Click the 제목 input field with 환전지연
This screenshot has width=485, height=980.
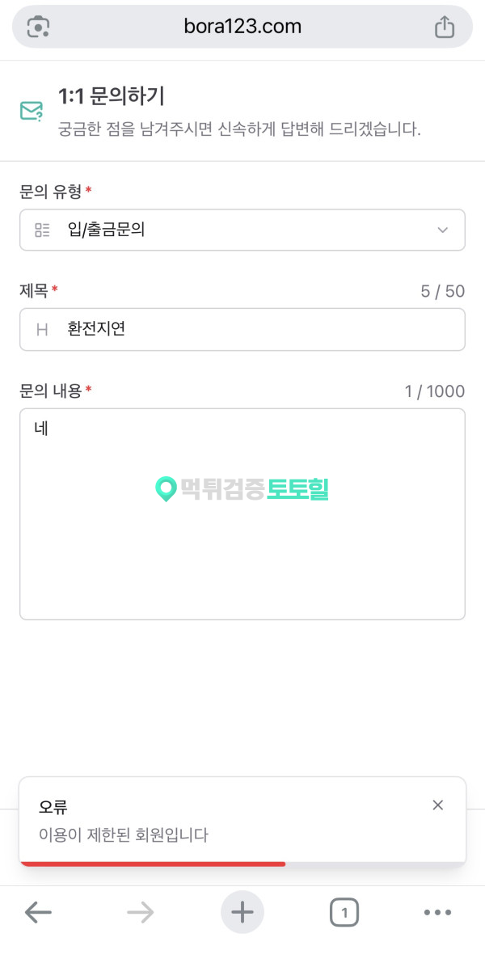click(259, 329)
